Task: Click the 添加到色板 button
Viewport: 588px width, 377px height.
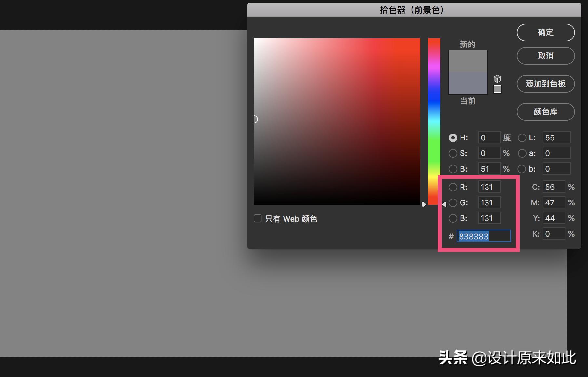Action: (545, 84)
